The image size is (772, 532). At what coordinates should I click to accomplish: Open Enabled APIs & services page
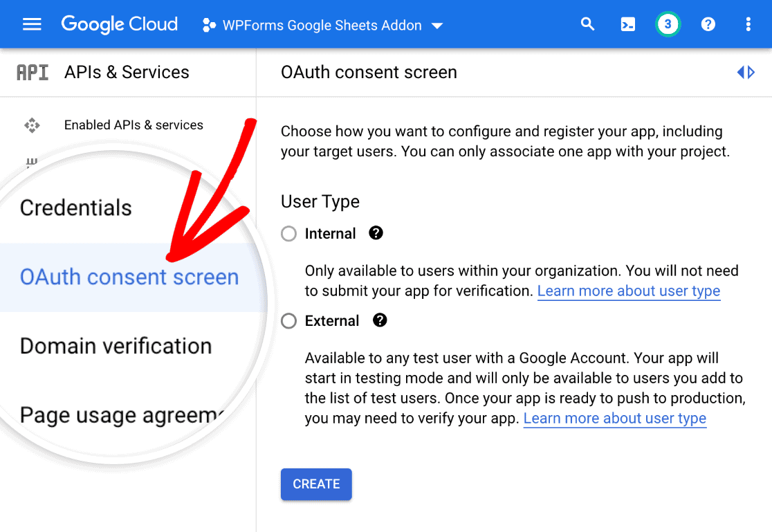(x=134, y=125)
